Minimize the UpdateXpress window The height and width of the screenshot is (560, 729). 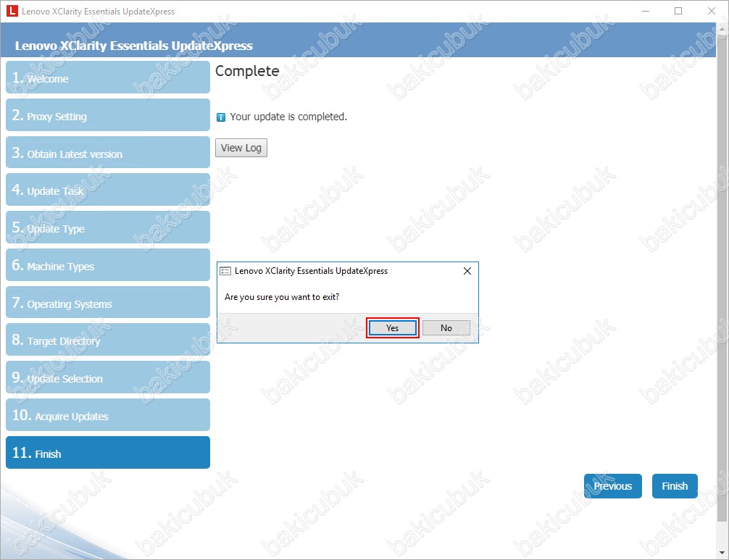[646, 11]
